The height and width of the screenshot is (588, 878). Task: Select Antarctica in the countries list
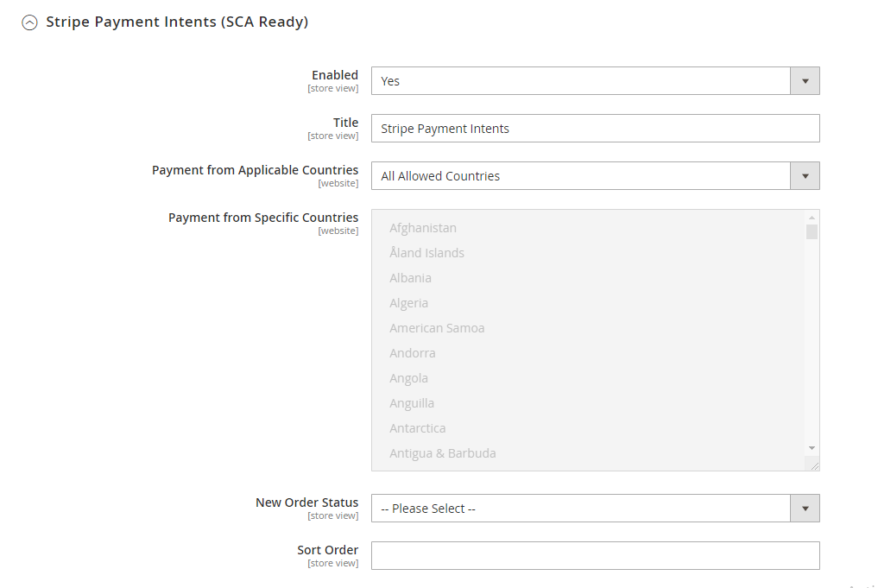point(417,428)
